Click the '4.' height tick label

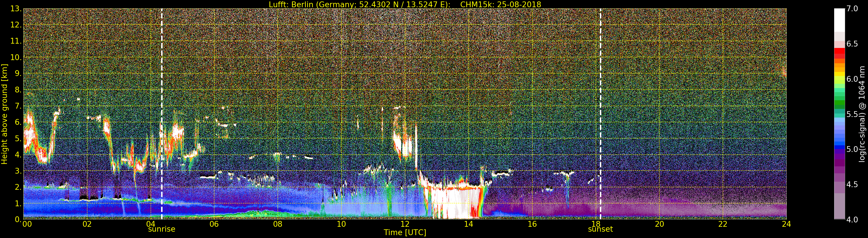pyautogui.click(x=18, y=155)
